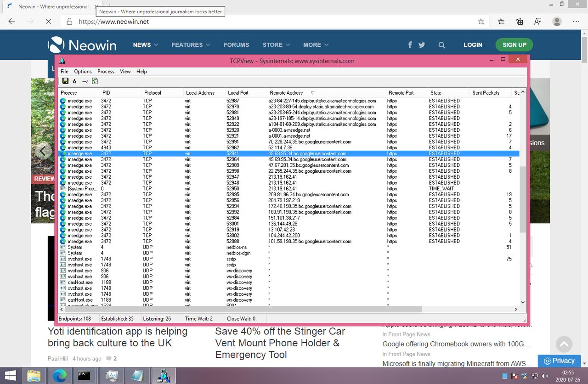Select the row with remote address 13.107.42.23

pyautogui.click(x=289, y=230)
